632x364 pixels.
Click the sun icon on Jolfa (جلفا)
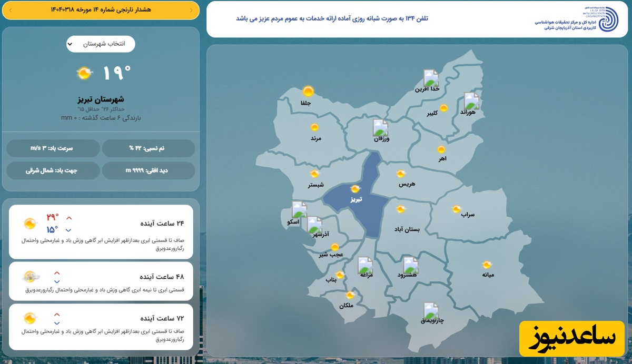pos(308,92)
